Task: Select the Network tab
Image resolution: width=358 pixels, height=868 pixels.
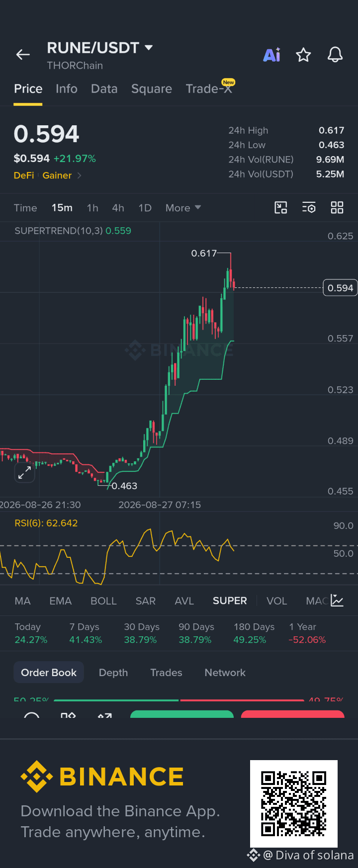Action: click(225, 673)
